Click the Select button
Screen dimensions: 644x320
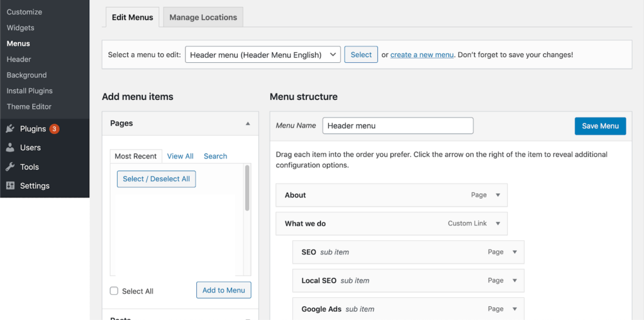[361, 55]
